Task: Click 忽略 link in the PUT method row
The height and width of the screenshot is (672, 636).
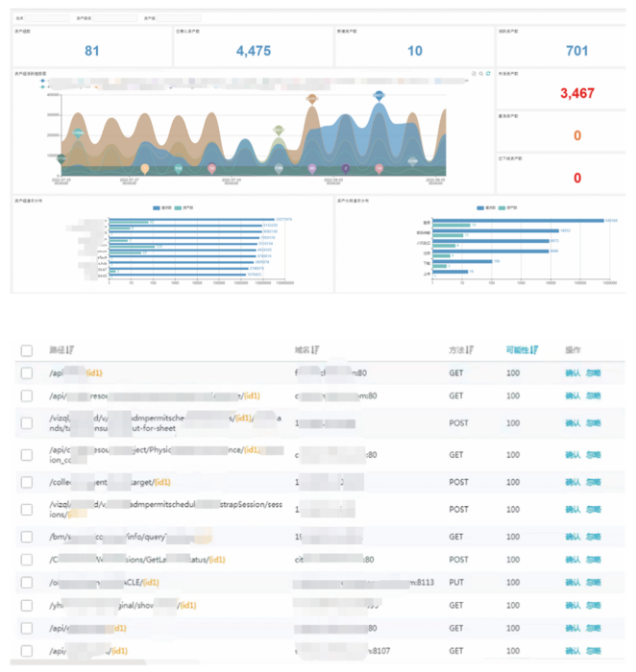Action: [594, 583]
